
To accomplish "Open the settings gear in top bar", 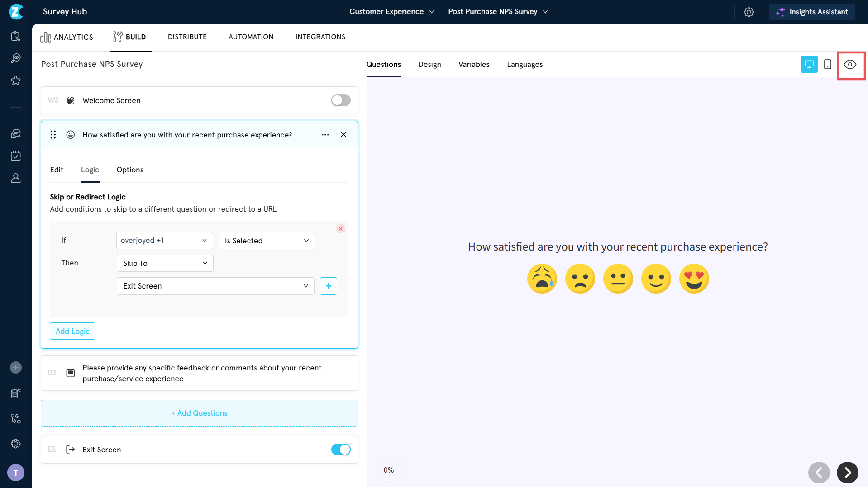I will 749,12.
